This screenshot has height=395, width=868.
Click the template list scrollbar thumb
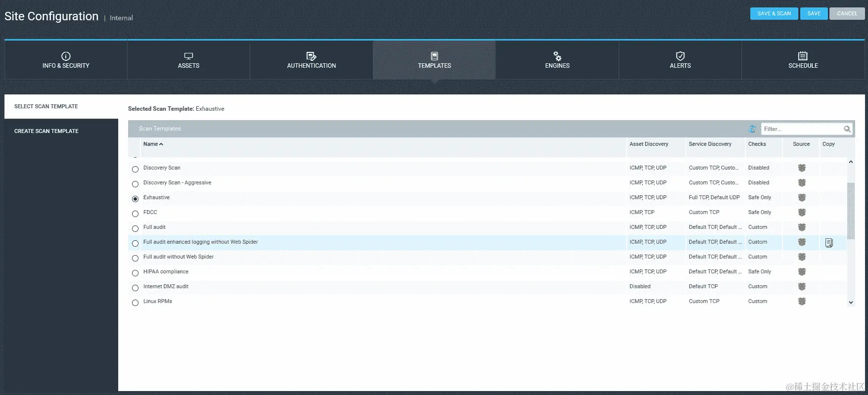[x=851, y=211]
